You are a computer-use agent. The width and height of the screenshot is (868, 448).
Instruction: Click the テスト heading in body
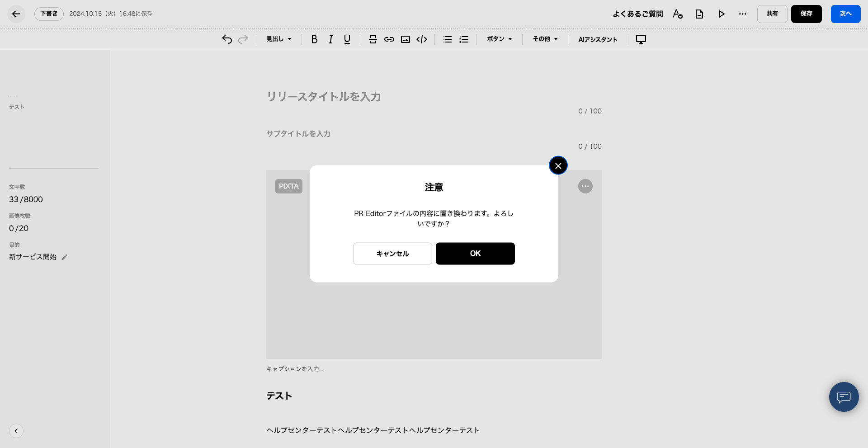point(279,396)
